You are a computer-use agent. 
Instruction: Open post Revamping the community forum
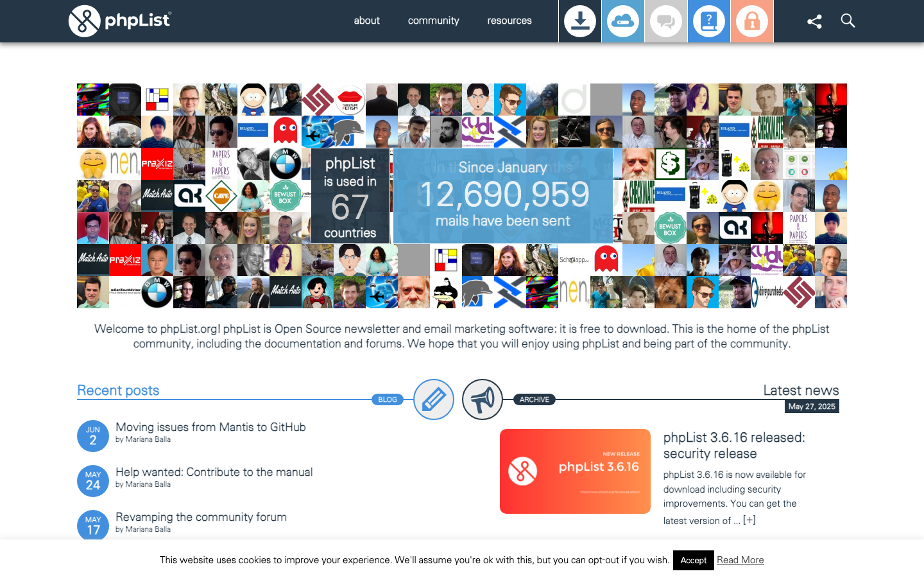[x=201, y=517]
